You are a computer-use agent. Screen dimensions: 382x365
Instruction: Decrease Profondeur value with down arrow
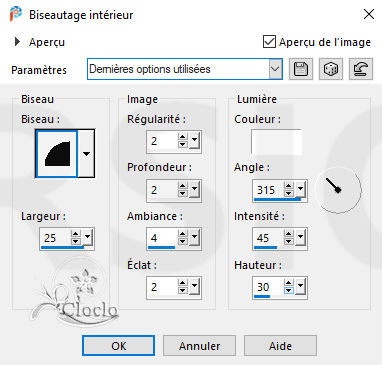183,194
